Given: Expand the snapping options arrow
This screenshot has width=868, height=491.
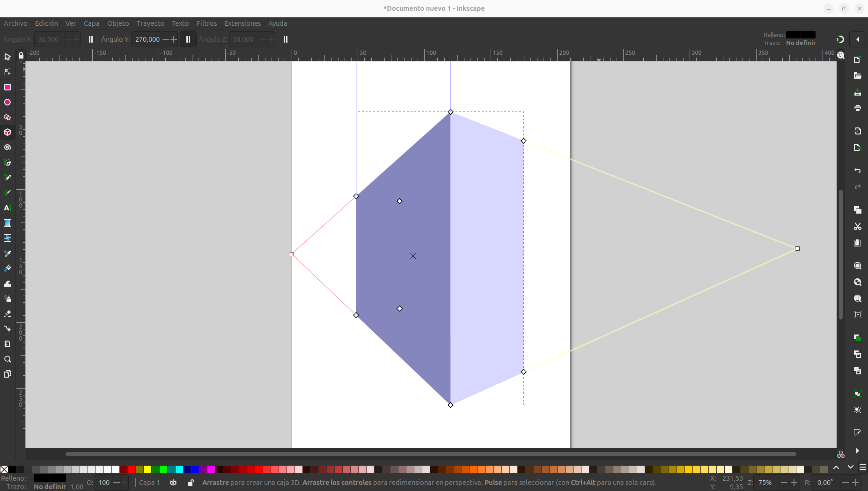Looking at the screenshot, I should click(x=858, y=39).
